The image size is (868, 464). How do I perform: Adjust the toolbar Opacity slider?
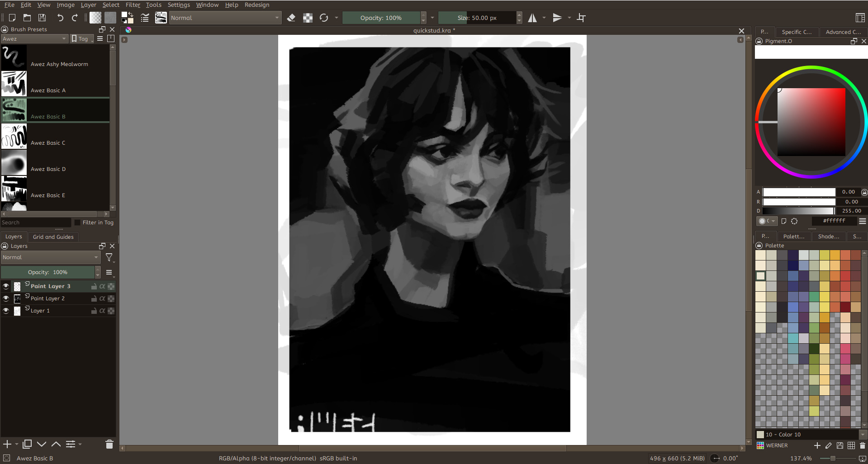coord(381,18)
